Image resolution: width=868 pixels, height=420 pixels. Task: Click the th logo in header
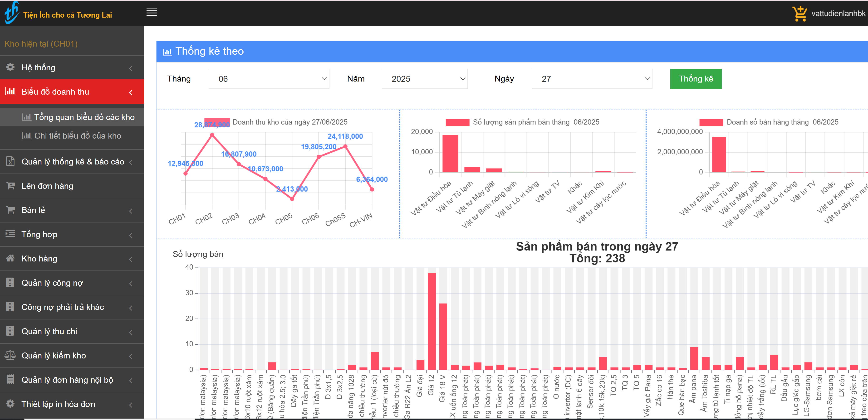11,12
